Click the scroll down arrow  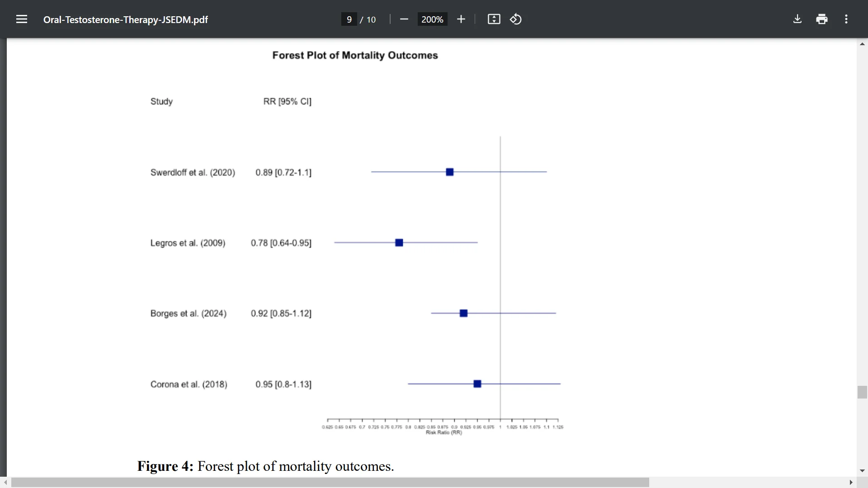tap(862, 471)
